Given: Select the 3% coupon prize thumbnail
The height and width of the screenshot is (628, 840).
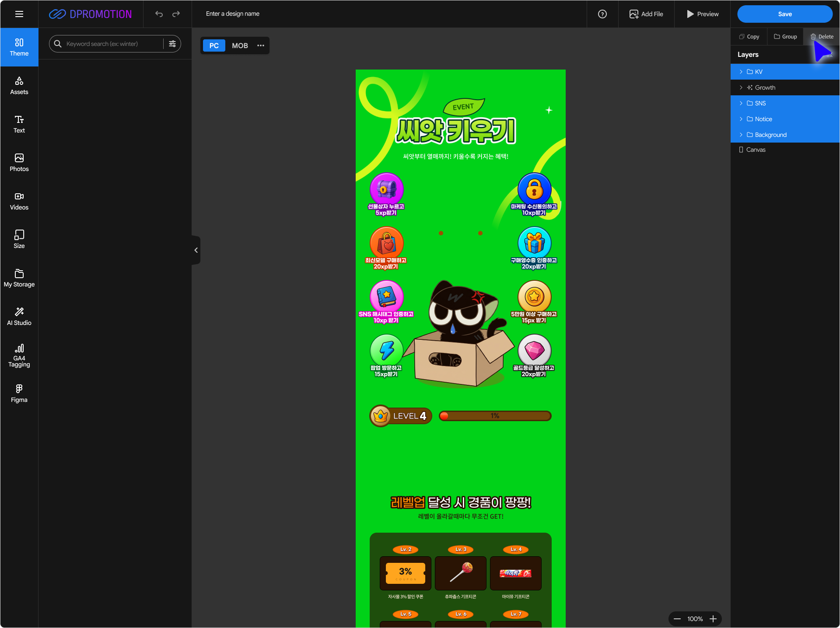Looking at the screenshot, I should pyautogui.click(x=406, y=573).
